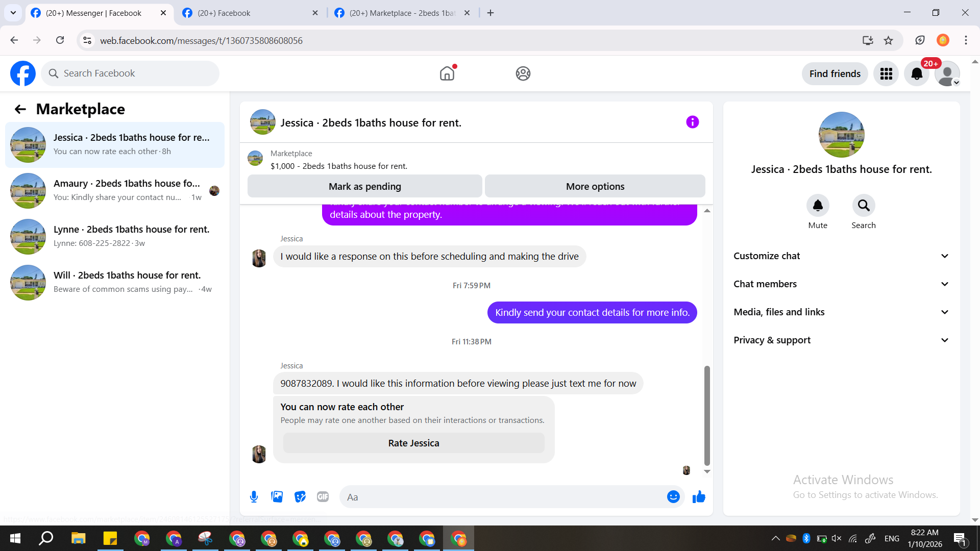Click the purple conversation info icon
980x551 pixels.
[x=692, y=122]
